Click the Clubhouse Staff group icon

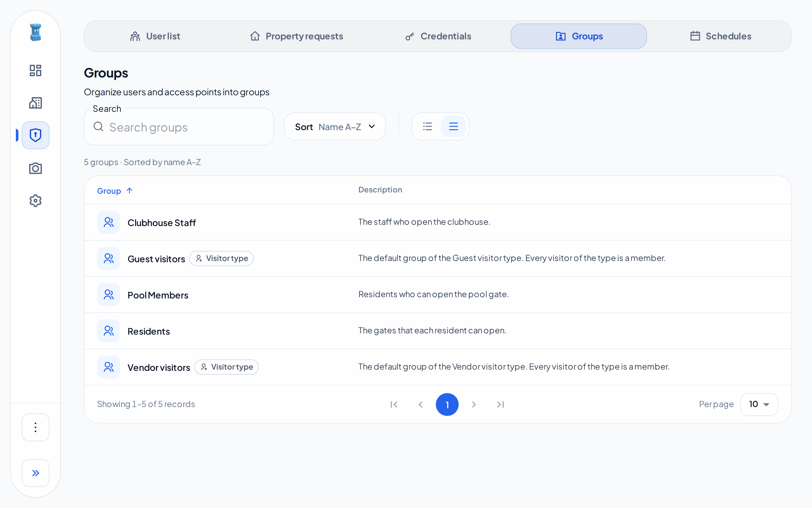click(x=108, y=222)
